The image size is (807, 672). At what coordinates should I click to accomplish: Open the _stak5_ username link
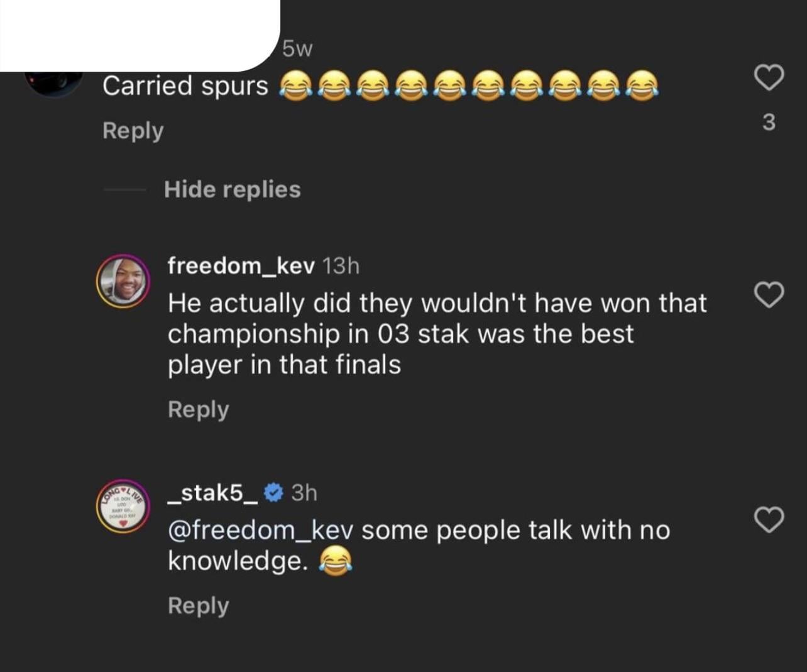click(x=212, y=492)
